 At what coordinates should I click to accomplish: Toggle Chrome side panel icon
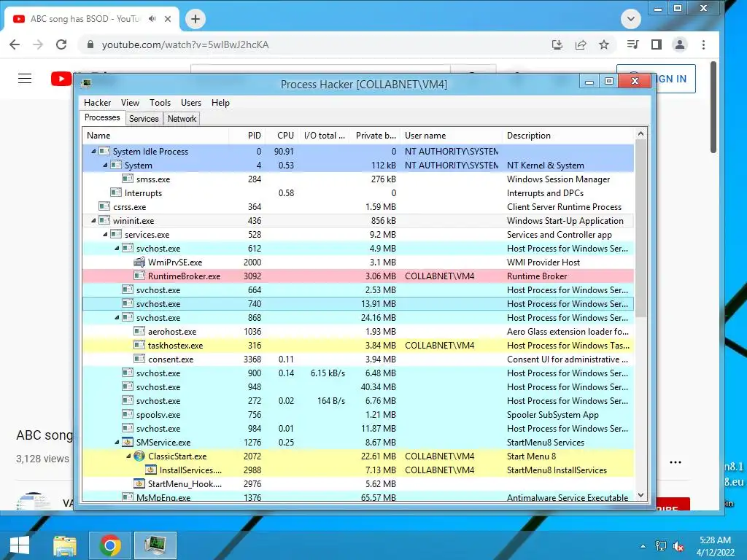tap(657, 44)
